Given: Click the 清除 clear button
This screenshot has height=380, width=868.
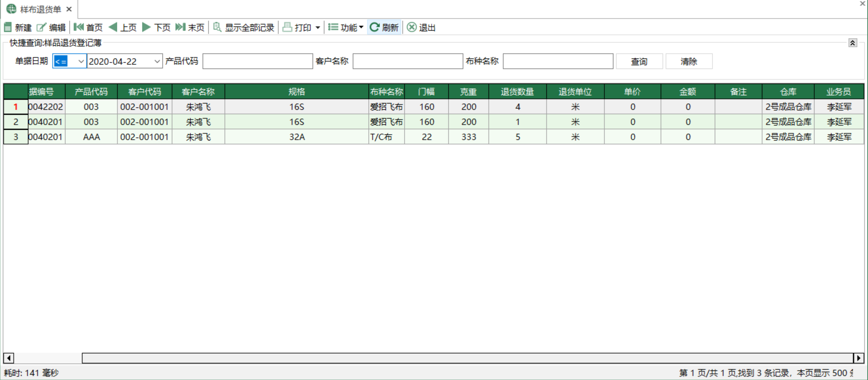Looking at the screenshot, I should coord(689,62).
